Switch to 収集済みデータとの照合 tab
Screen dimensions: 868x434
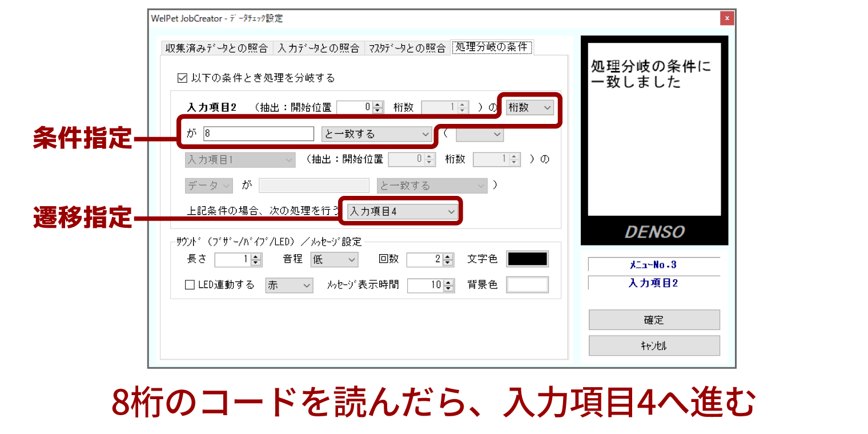pos(216,48)
